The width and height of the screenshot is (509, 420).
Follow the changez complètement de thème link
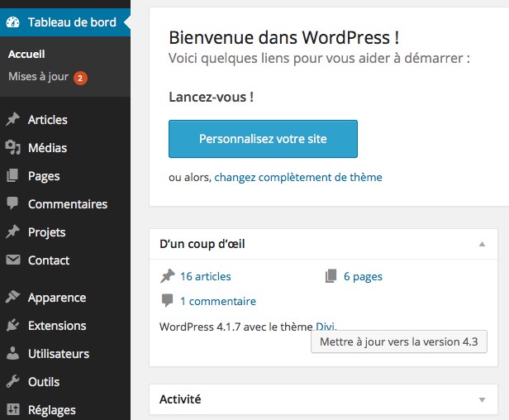point(298,178)
